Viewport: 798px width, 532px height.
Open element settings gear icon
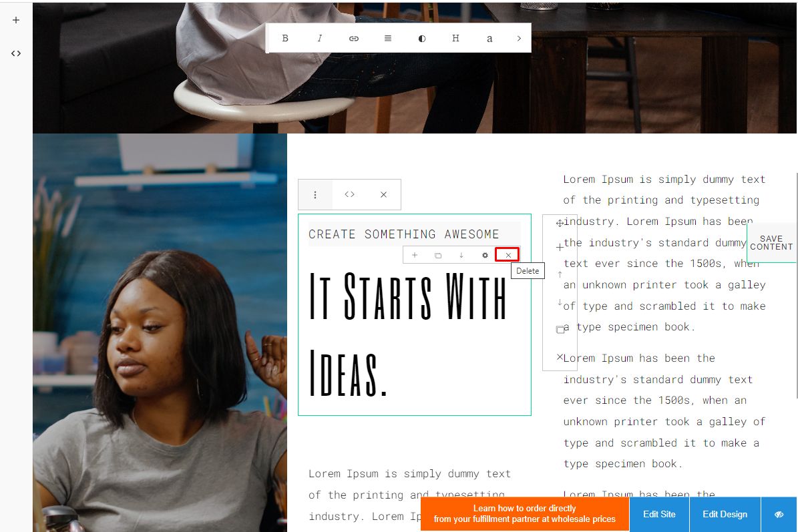point(485,255)
